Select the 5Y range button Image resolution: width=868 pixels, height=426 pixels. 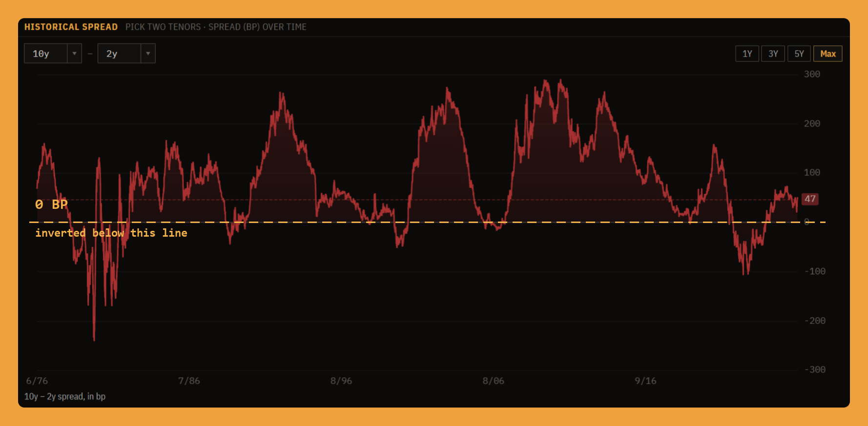[x=799, y=54]
